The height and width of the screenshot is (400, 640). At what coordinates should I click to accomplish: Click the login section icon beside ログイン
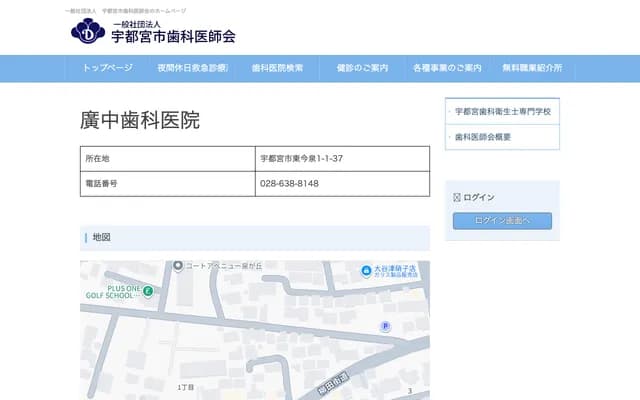[x=457, y=198]
